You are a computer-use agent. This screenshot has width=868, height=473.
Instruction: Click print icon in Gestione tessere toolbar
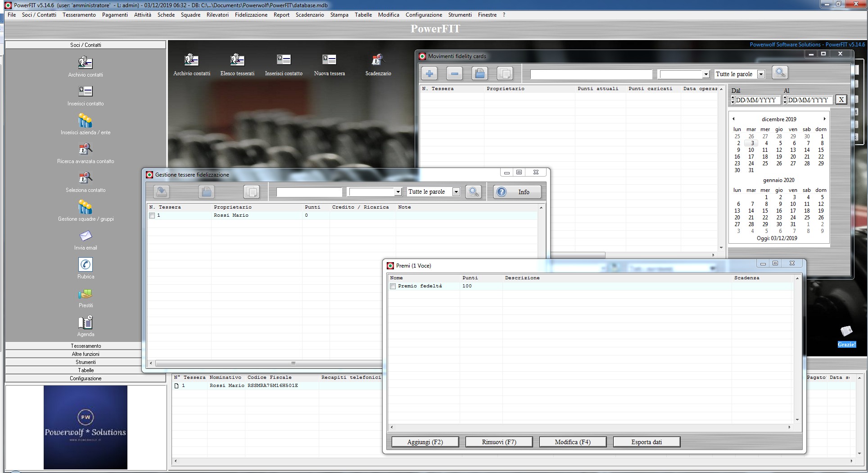(206, 192)
